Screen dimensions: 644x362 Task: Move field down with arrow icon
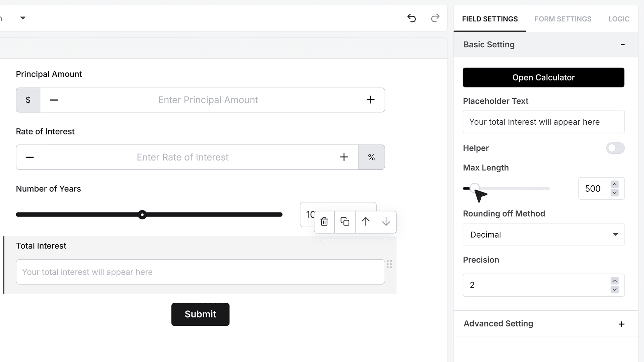point(386,222)
